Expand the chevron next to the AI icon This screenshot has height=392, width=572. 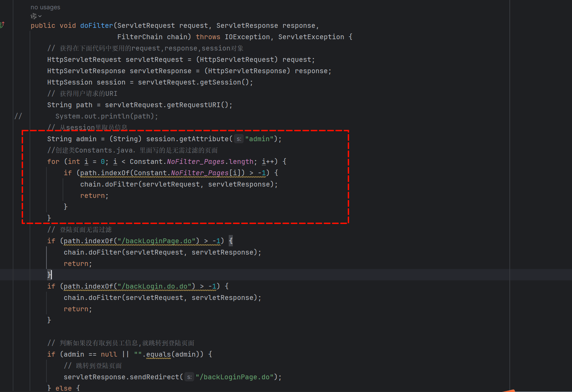40,16
